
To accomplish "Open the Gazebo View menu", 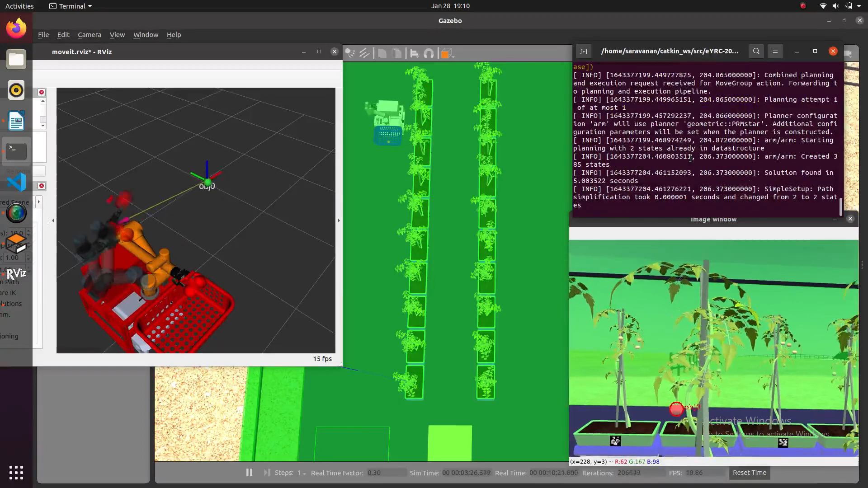I will pyautogui.click(x=117, y=35).
